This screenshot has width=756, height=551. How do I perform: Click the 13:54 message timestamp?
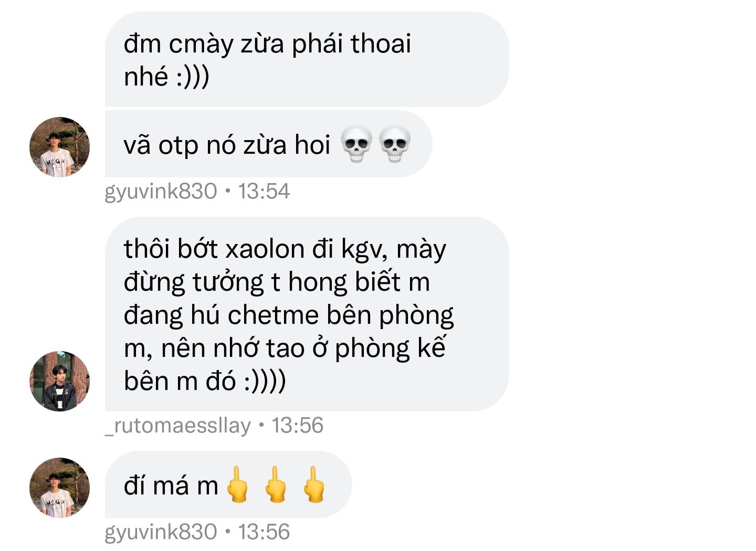tap(264, 191)
